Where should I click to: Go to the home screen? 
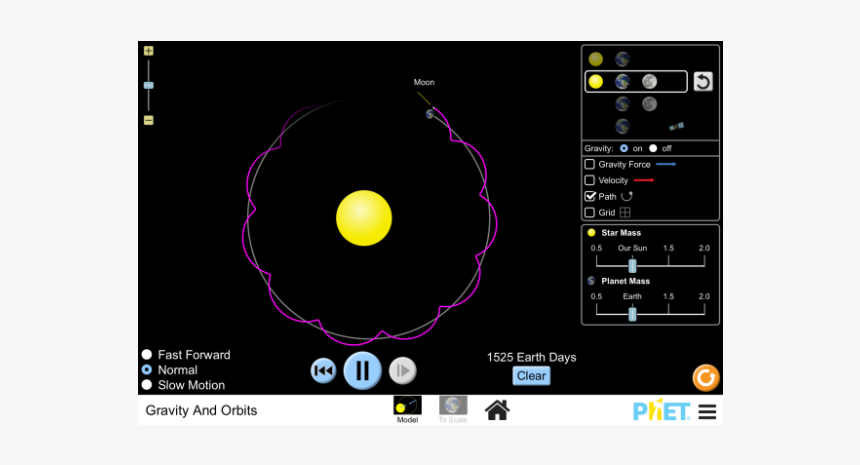[497, 410]
